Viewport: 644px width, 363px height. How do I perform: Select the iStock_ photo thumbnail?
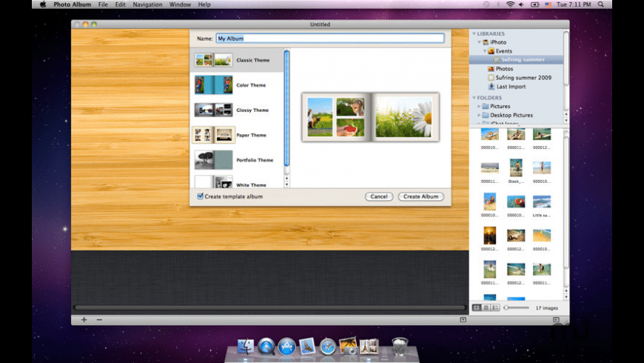click(516, 167)
